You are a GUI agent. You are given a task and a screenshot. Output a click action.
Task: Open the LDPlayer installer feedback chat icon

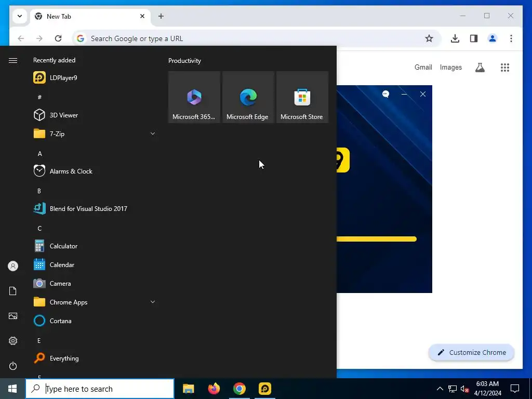pyautogui.click(x=386, y=94)
